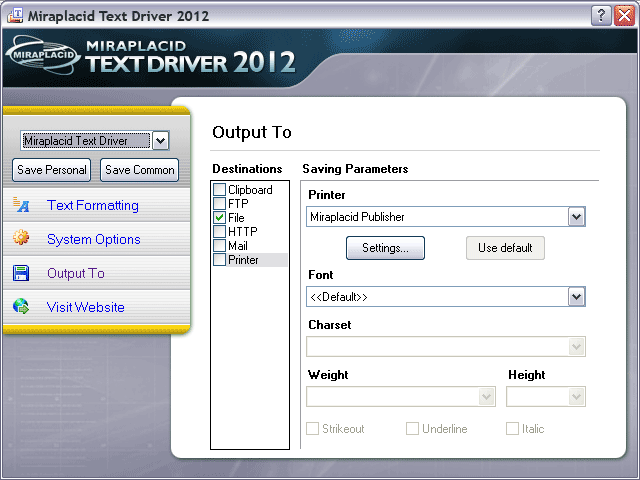Click the Miraplacid logo in banner
Screen dimensions: 640x480
43,55
